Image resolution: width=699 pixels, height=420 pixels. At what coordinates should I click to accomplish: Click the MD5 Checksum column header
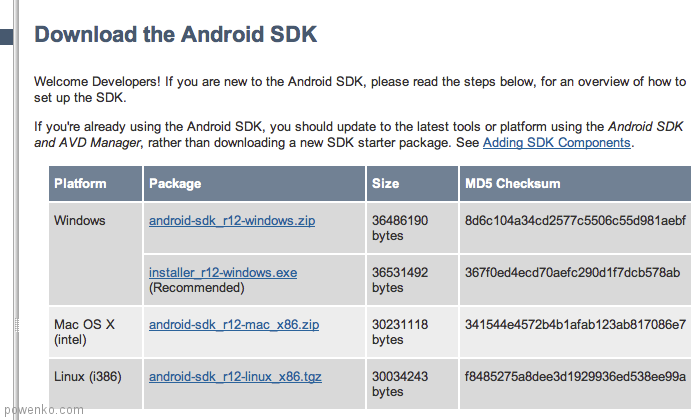tap(576, 184)
